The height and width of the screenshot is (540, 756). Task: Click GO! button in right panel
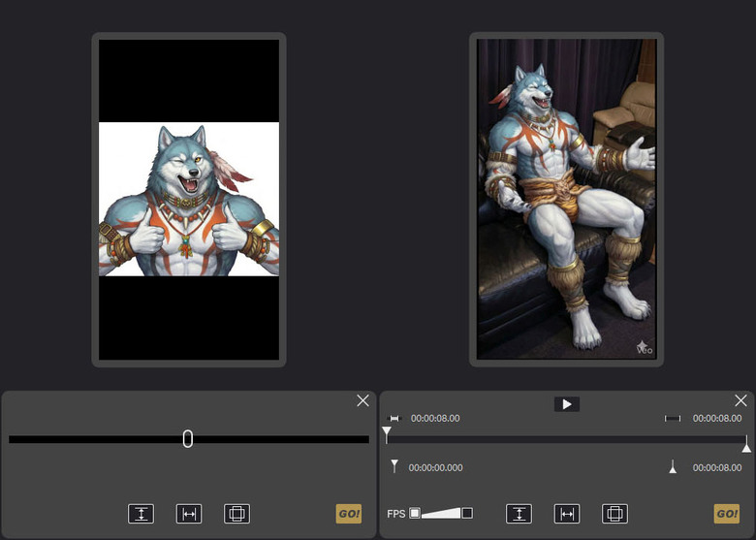(727, 514)
